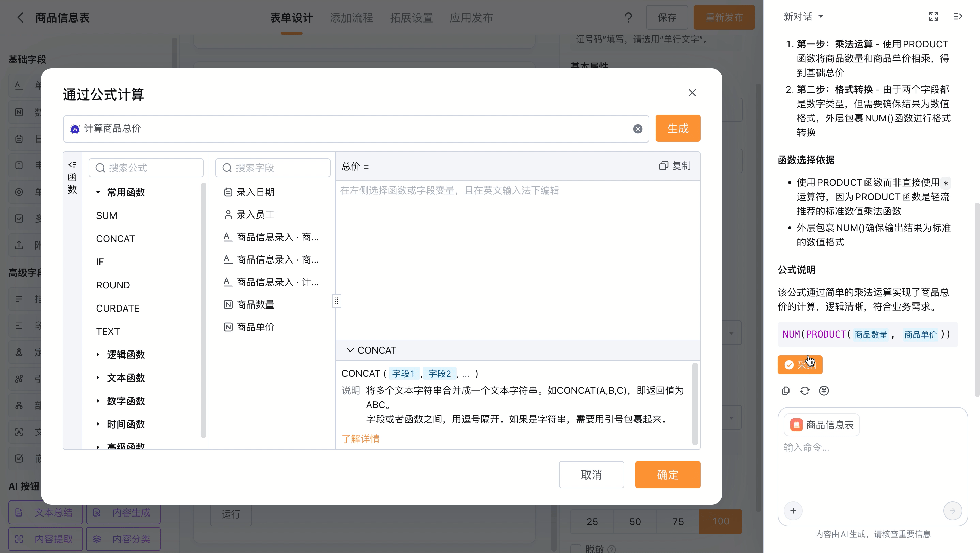
Task: Open the 了解详情 link
Action: coord(360,439)
